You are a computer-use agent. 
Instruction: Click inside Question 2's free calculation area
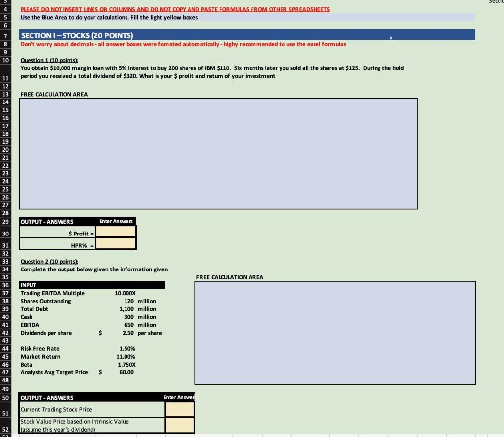pyautogui.click(x=335, y=333)
